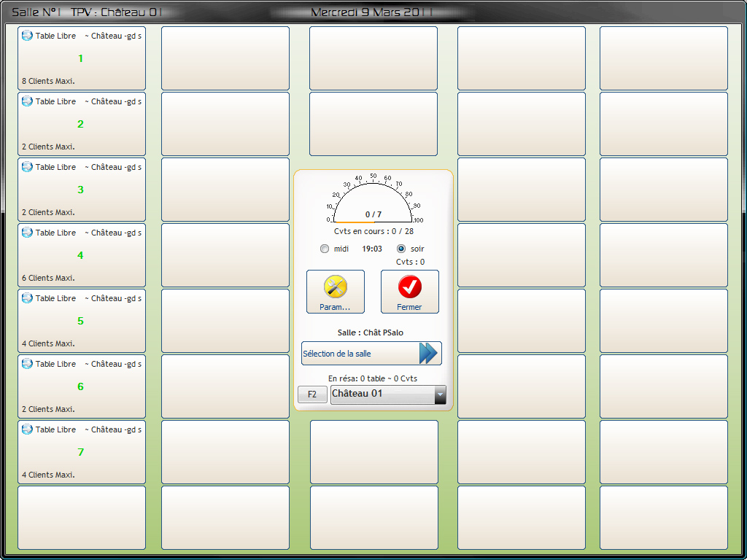Click Table Libre text on table 7
The image size is (747, 560).
click(x=55, y=429)
